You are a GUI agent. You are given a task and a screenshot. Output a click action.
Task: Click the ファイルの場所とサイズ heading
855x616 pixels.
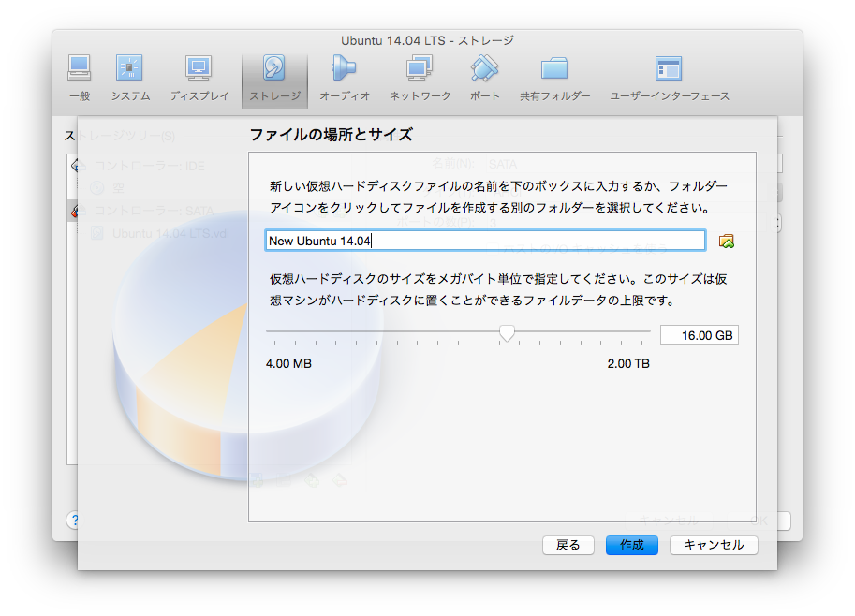pyautogui.click(x=331, y=135)
